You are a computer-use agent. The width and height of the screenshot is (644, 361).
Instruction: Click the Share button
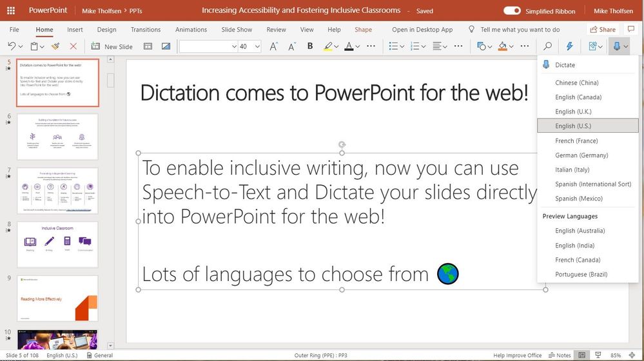click(603, 30)
